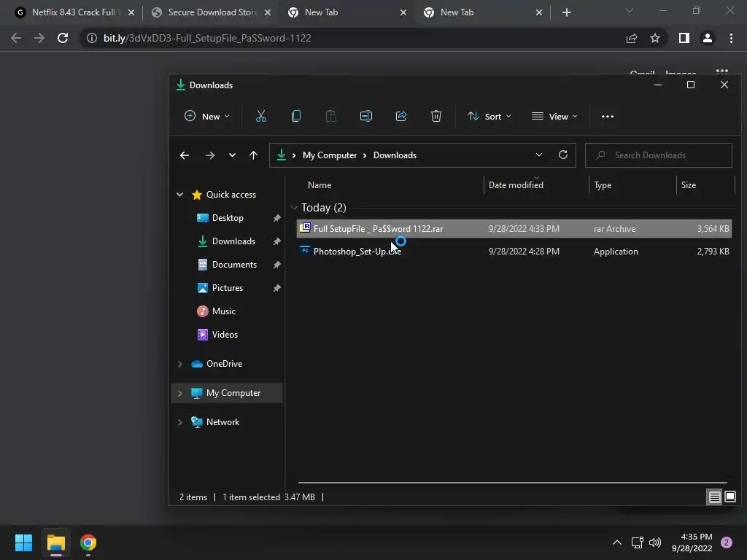Select Documents in Quick access
The height and width of the screenshot is (560, 747).
(234, 264)
